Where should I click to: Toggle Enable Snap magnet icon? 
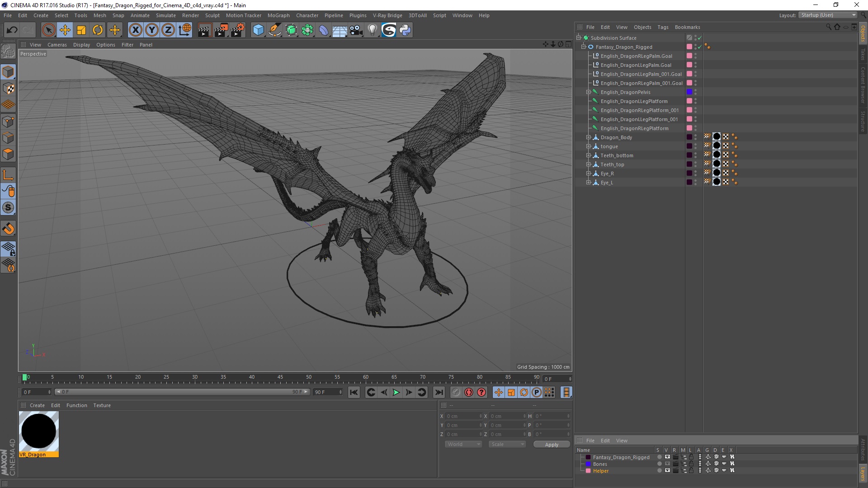point(8,229)
